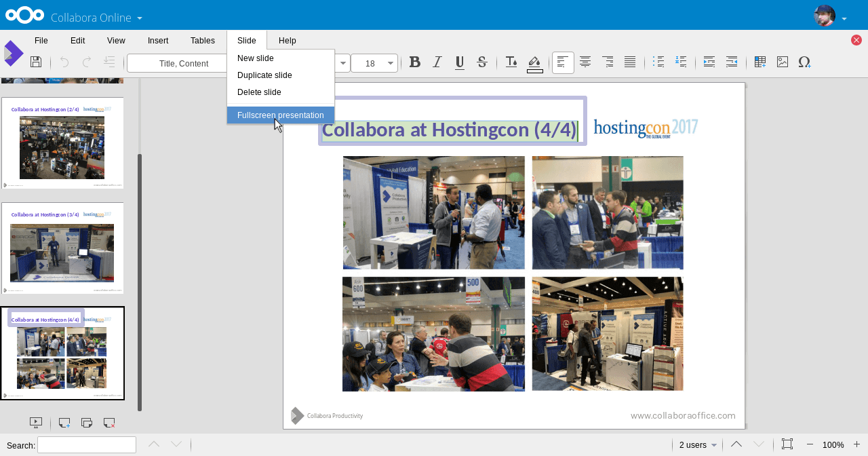Screen dimensions: 868x456
Task: Click the Slide menu tab
Action: coord(247,41)
